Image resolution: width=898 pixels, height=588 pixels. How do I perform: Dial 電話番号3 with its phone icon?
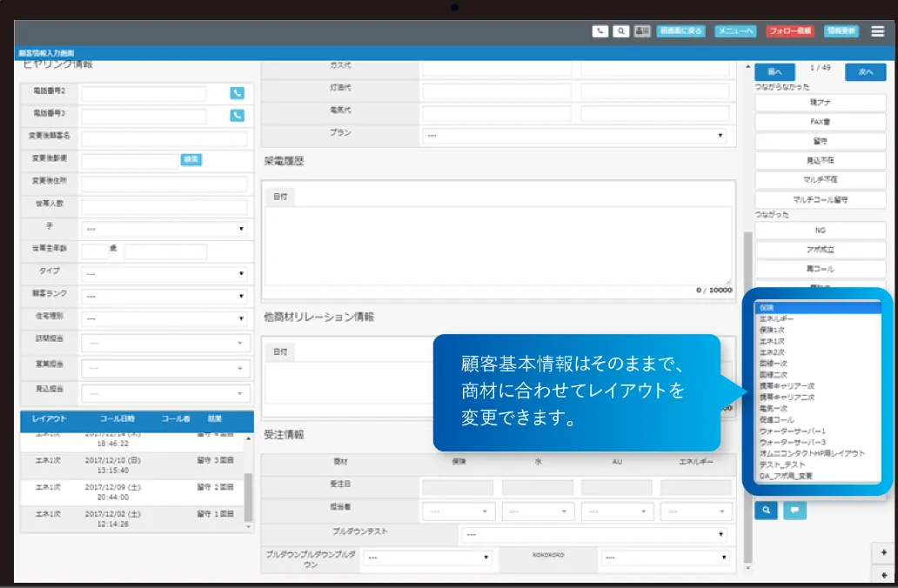(x=237, y=115)
